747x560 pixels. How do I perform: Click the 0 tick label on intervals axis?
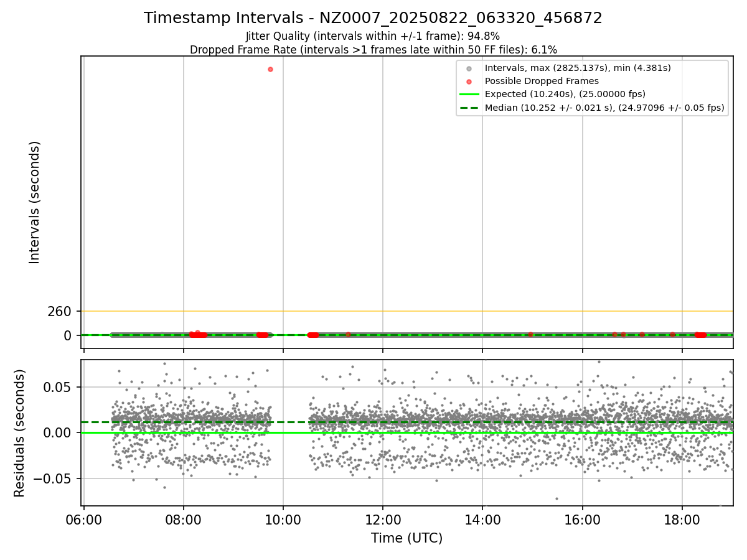(68, 335)
